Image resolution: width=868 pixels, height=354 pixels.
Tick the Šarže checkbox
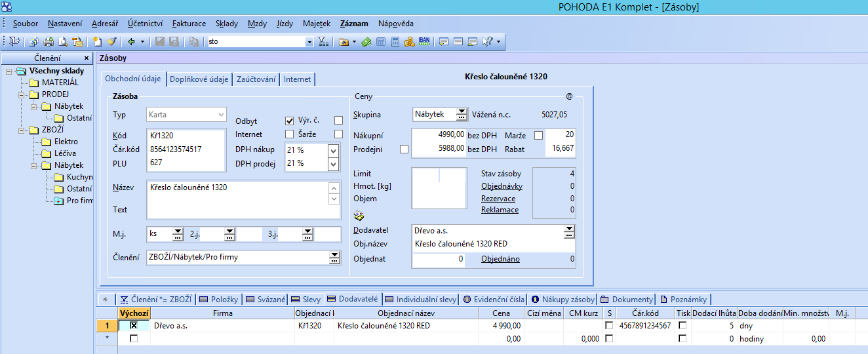pos(338,134)
